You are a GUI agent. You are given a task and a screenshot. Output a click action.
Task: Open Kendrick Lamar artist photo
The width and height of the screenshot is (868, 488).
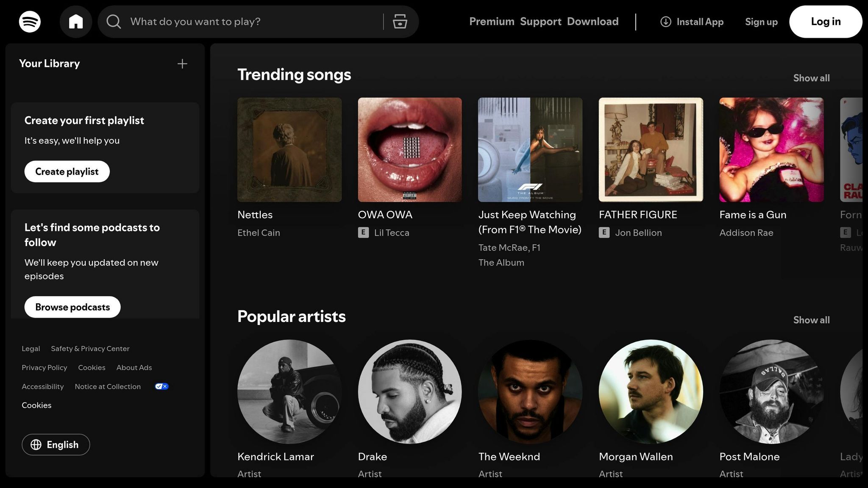pyautogui.click(x=289, y=392)
